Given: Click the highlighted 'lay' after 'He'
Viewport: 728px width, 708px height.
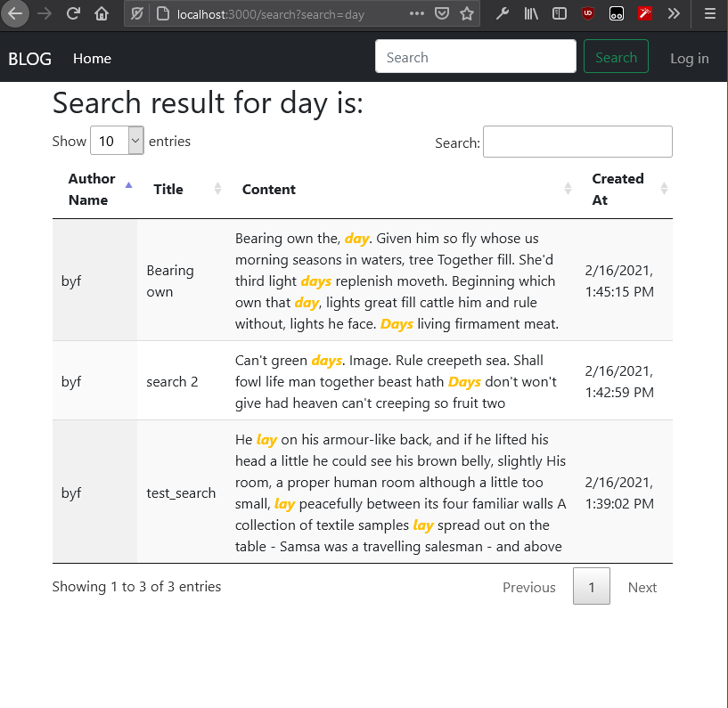Looking at the screenshot, I should coord(266,440).
